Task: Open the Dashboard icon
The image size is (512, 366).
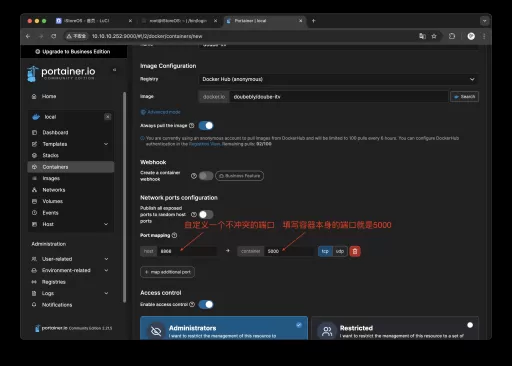Action: pyautogui.click(x=34, y=132)
